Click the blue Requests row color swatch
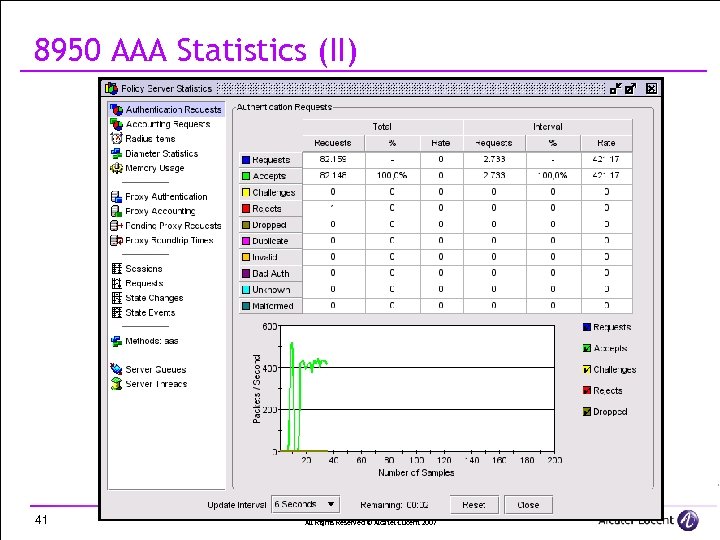Screen dimensions: 720x540 coord(246,160)
